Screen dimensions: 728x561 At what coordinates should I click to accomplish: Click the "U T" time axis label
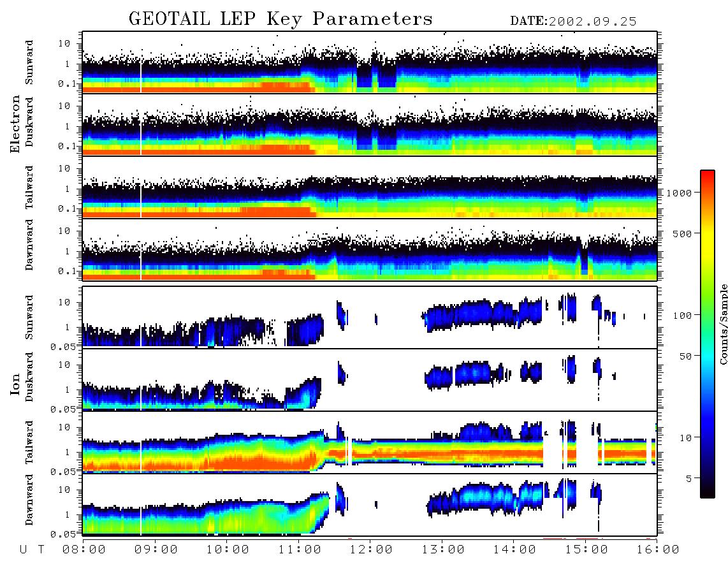tap(32, 550)
